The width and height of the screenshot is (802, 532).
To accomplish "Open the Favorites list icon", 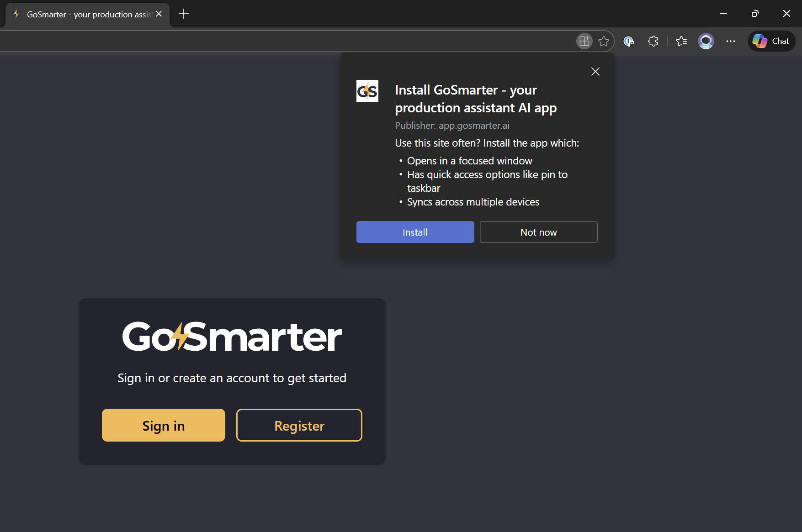I will click(x=681, y=41).
